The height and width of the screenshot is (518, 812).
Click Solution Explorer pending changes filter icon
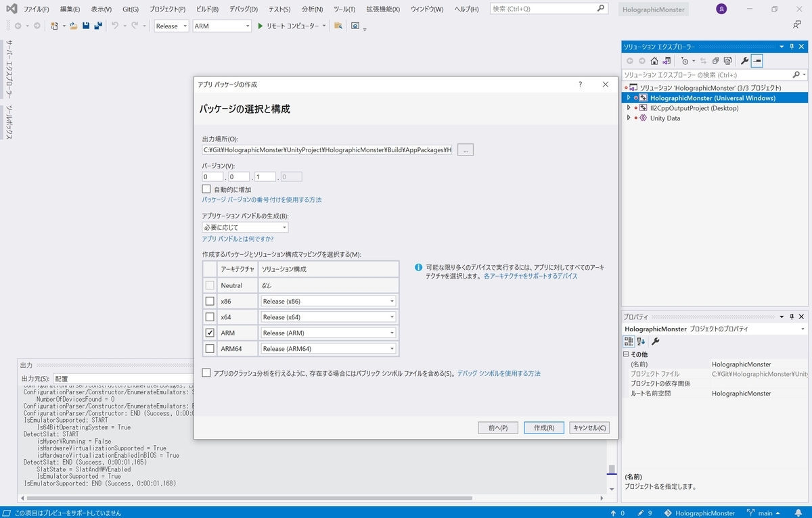click(x=684, y=61)
